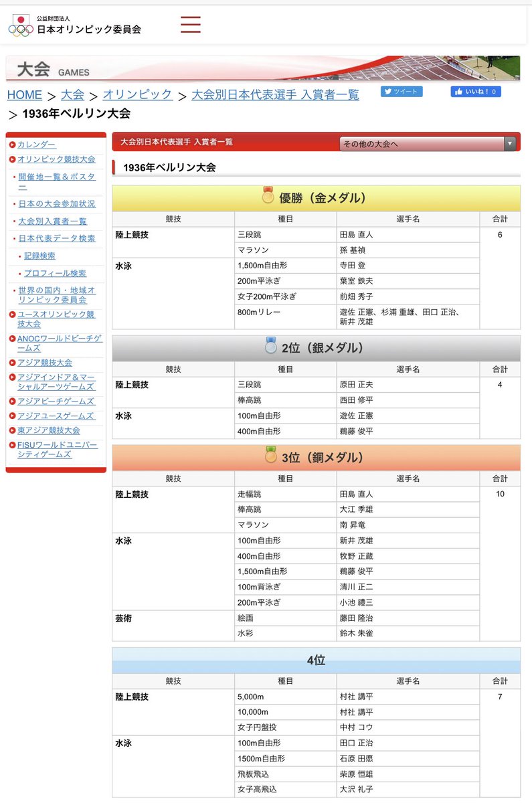Click the silver medal icon
The height and width of the screenshot is (803, 532).
coord(270,346)
